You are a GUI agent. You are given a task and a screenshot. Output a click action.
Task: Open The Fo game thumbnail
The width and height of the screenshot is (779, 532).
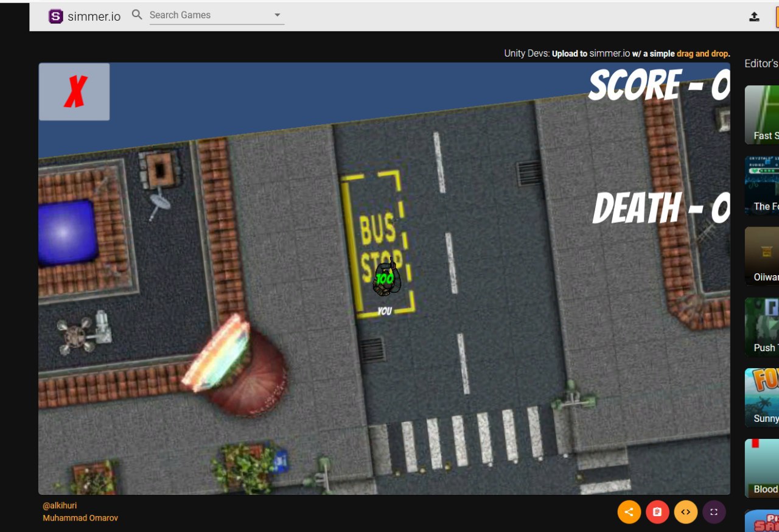click(762, 185)
